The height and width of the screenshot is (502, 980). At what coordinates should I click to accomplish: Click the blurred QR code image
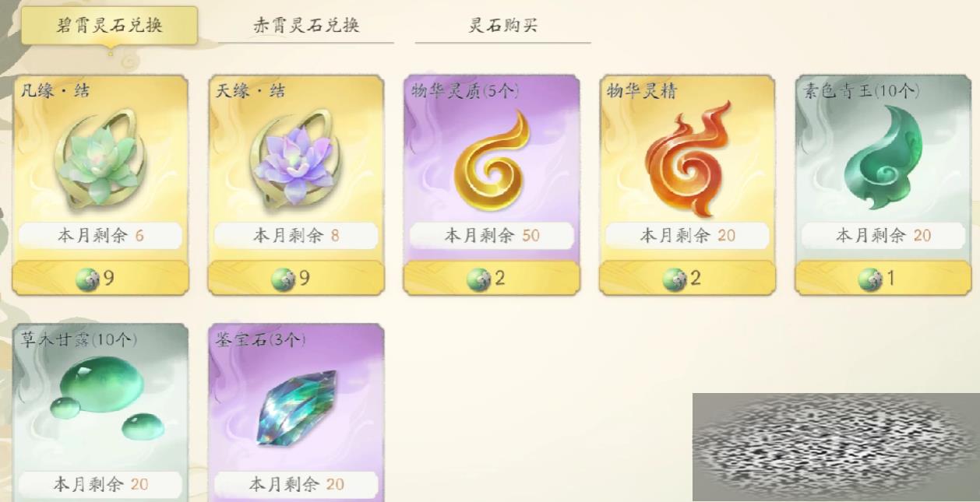(x=836, y=447)
